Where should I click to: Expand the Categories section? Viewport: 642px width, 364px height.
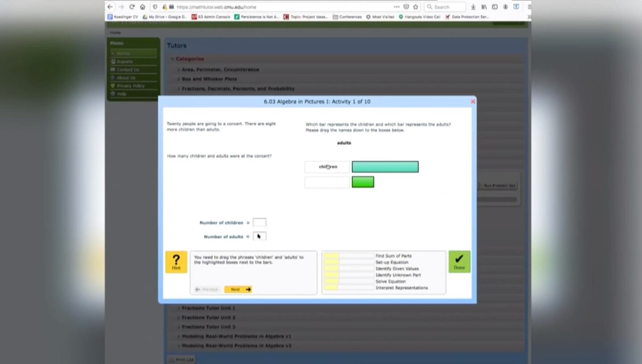coord(189,59)
